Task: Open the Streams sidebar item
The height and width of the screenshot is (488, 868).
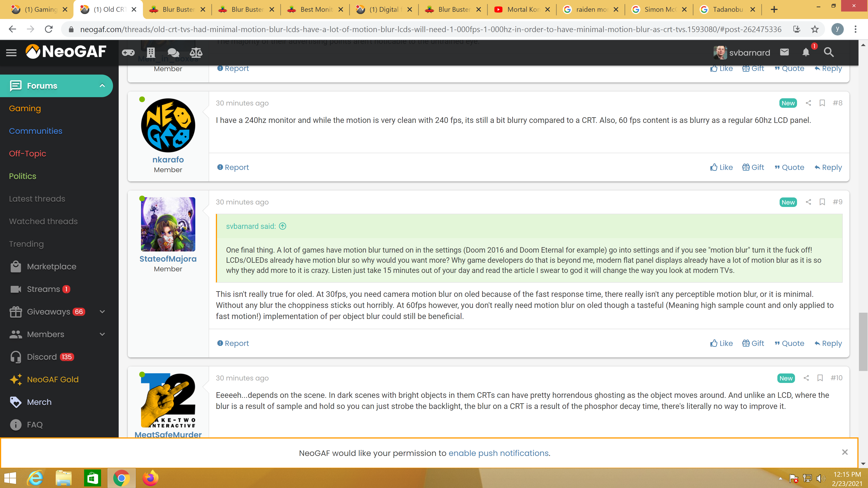Action: click(x=40, y=289)
